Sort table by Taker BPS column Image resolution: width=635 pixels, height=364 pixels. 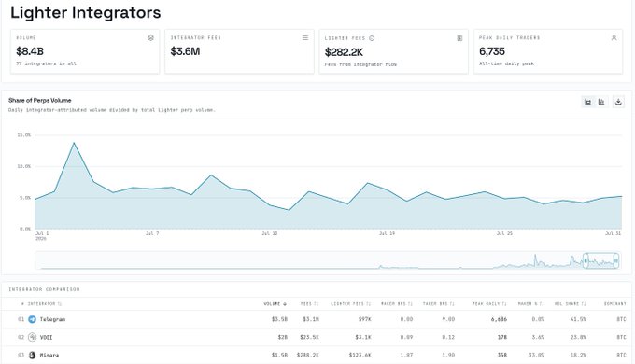coord(439,303)
